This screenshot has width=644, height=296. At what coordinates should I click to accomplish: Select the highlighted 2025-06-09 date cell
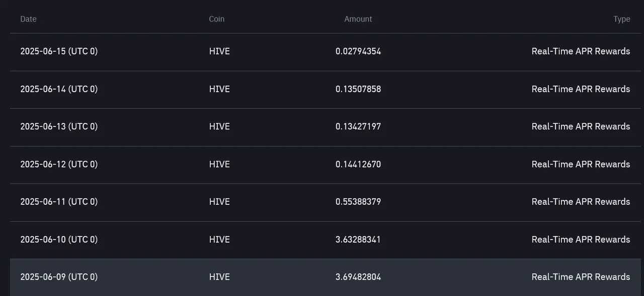(x=59, y=277)
